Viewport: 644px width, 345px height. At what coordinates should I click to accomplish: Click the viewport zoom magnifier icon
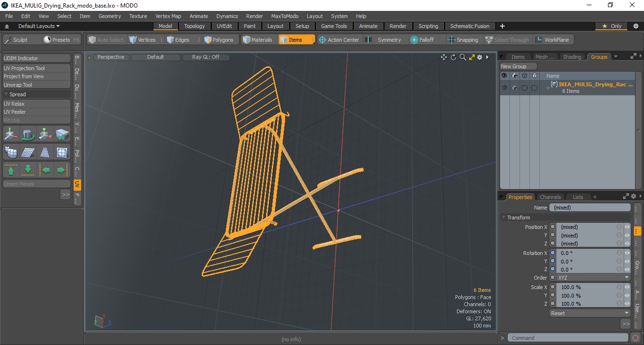(463, 57)
